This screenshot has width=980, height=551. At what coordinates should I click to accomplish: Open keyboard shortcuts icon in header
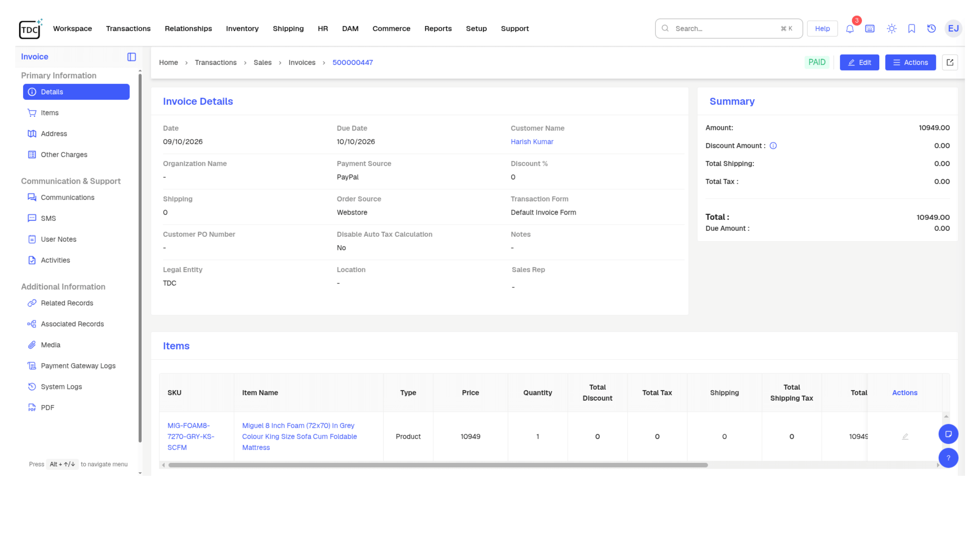point(870,29)
